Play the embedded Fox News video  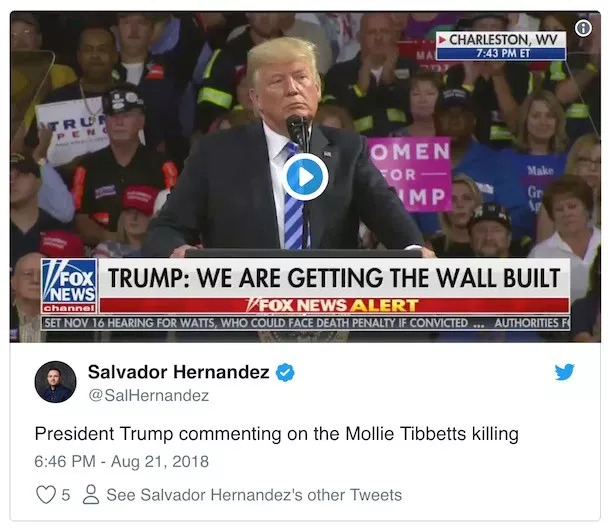[x=305, y=177]
